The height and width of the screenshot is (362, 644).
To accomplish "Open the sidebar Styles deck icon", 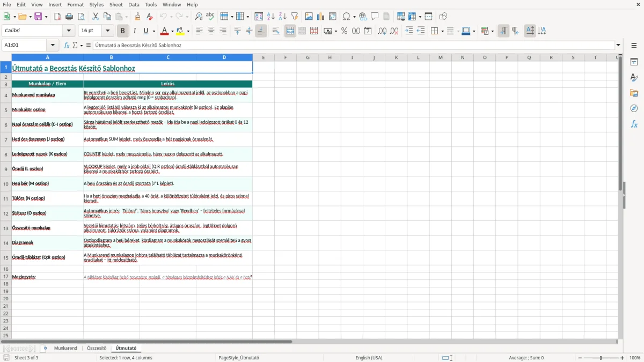I will 634,78.
